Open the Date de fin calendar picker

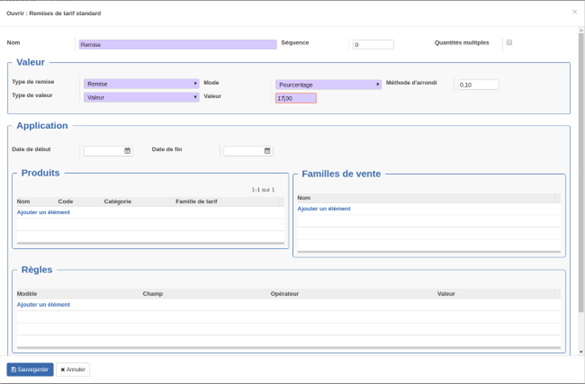tap(267, 151)
